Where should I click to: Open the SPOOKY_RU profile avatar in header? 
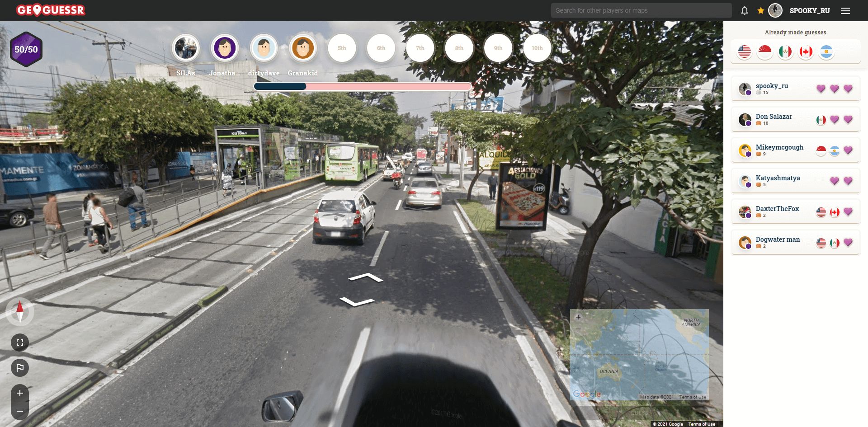[x=775, y=10]
